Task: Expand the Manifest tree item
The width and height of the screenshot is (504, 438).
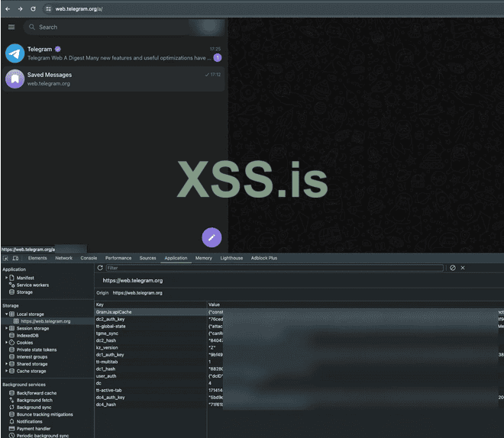Action: [x=6, y=278]
